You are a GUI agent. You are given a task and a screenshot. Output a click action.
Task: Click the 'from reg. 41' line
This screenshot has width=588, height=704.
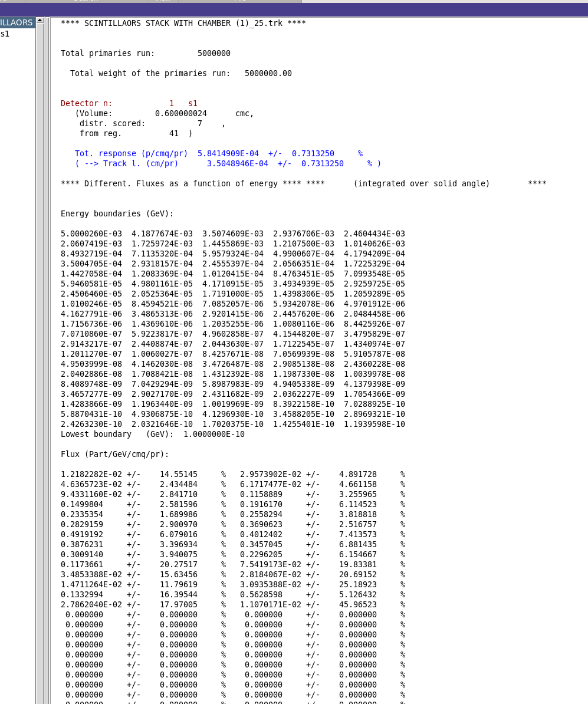click(136, 133)
